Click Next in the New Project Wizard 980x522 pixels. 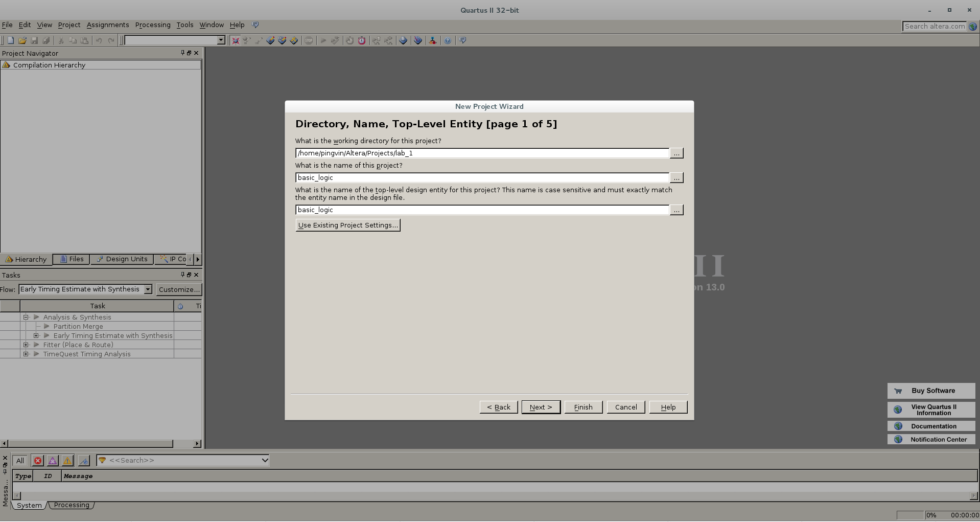click(541, 407)
